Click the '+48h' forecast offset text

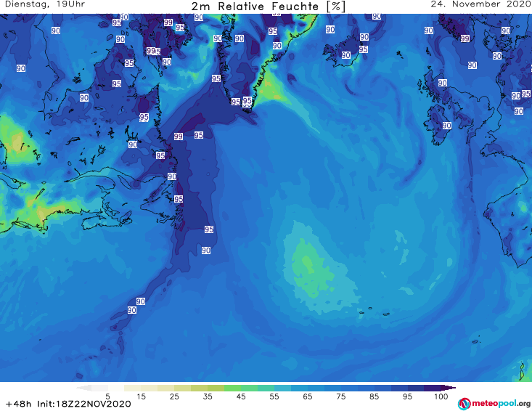[x=18, y=404]
